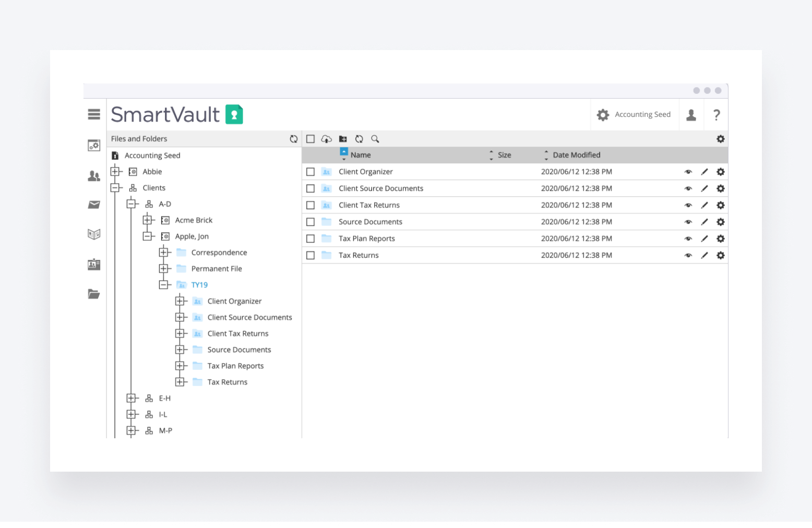Create a new folder using toolbar icon

pos(343,139)
